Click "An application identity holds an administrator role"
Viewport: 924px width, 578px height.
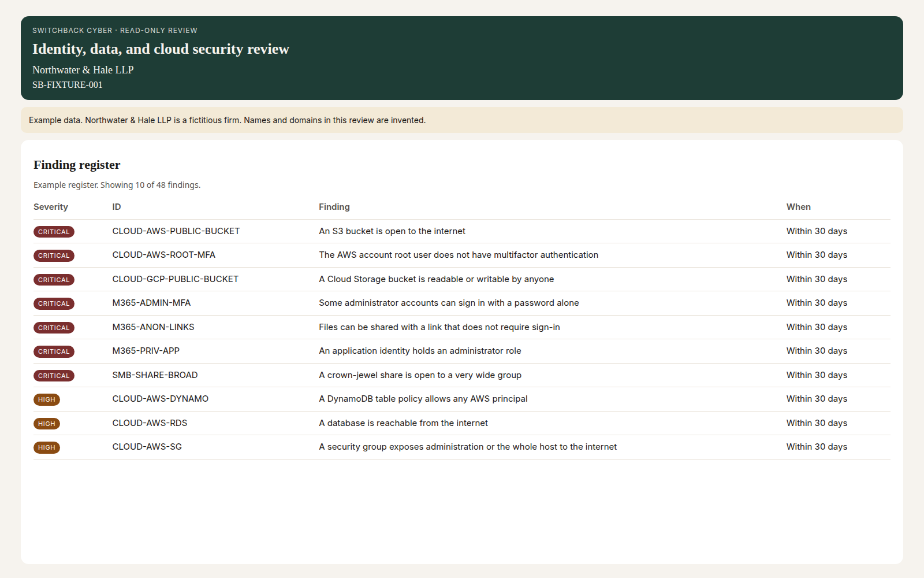pyautogui.click(x=420, y=351)
